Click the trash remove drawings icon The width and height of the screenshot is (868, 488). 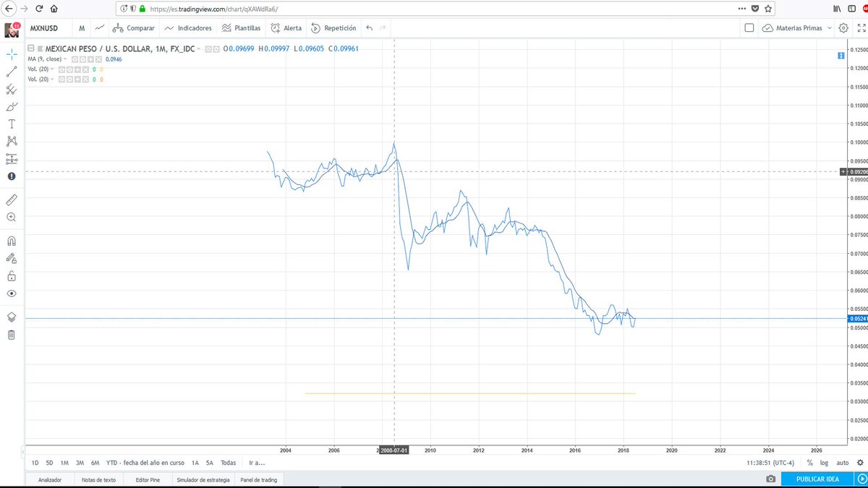click(12, 335)
